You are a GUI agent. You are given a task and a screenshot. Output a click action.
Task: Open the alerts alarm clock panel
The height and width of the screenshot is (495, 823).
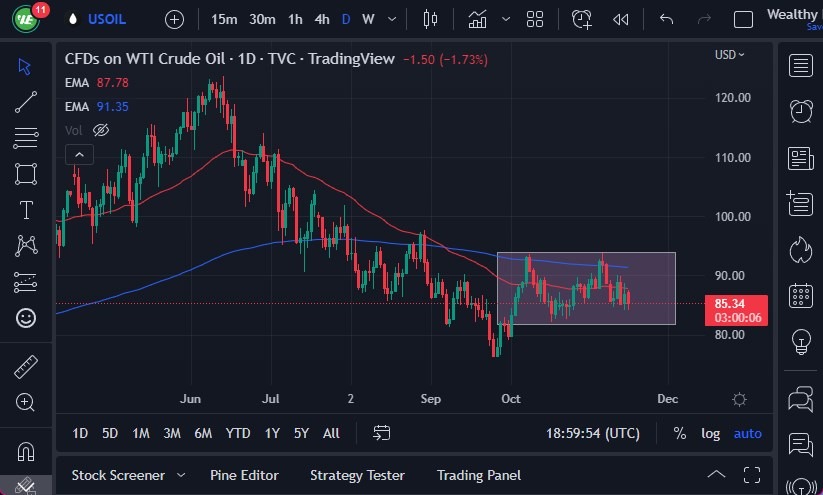800,111
